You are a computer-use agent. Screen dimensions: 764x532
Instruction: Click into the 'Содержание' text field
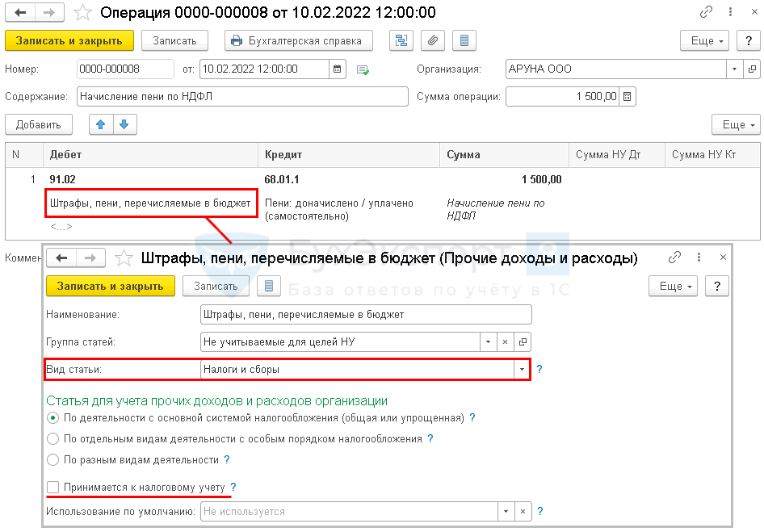click(x=242, y=97)
